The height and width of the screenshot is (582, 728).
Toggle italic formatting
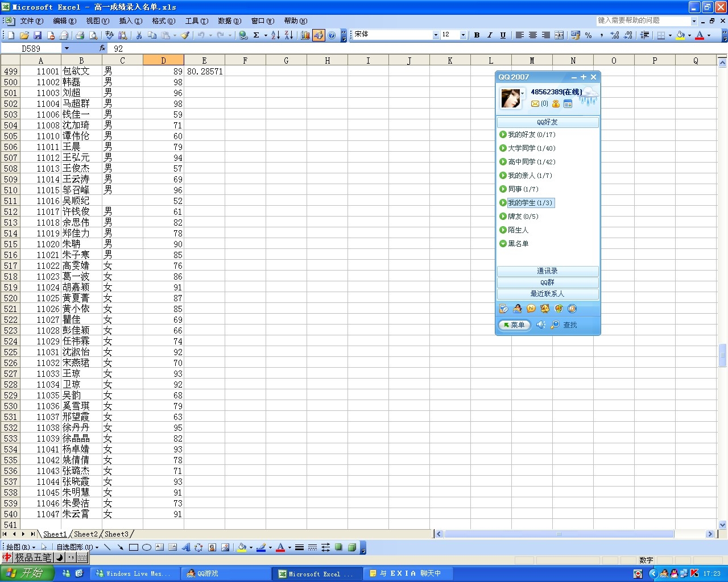490,35
